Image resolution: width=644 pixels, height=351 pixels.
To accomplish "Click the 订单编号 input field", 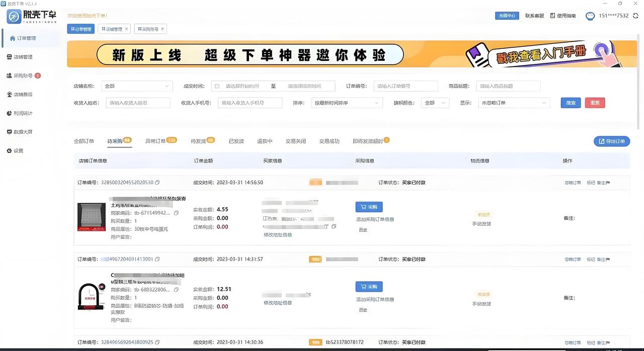I will (x=406, y=86).
